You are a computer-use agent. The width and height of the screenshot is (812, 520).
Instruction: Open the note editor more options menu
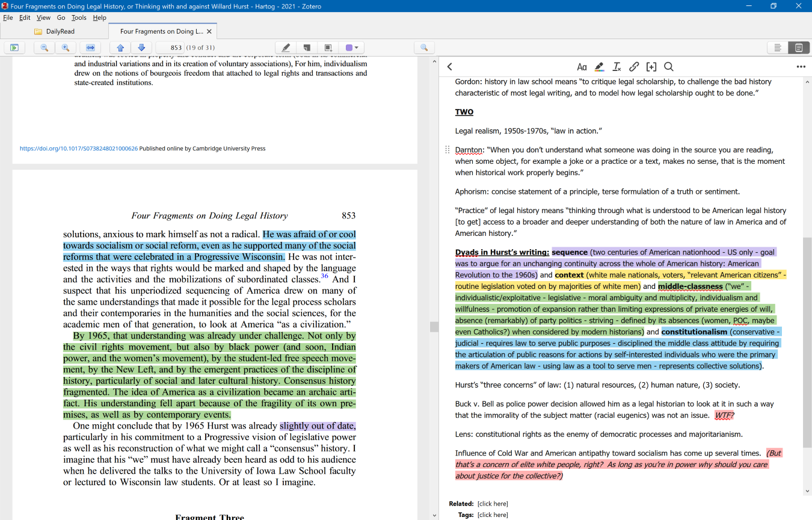point(801,67)
